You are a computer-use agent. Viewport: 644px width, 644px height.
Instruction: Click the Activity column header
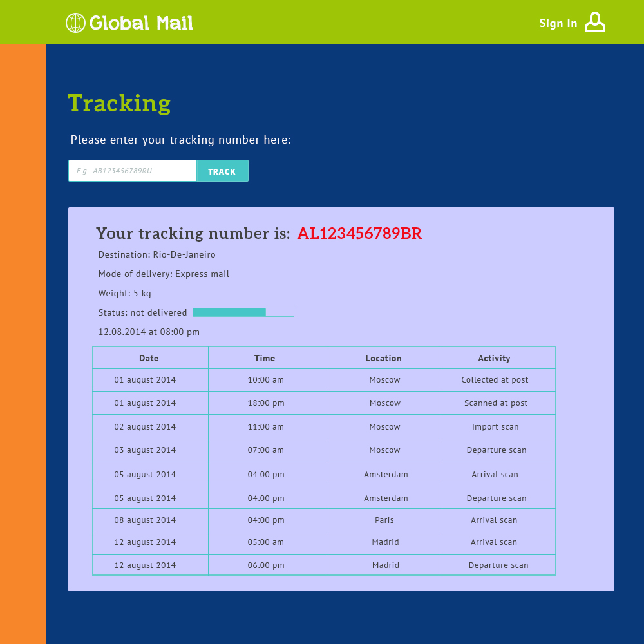point(494,358)
